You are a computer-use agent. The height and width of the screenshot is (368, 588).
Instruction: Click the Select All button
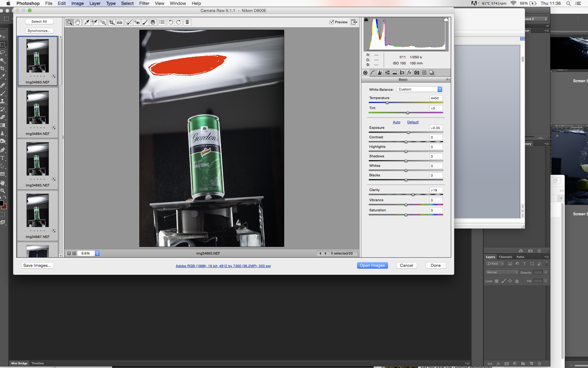tap(39, 21)
